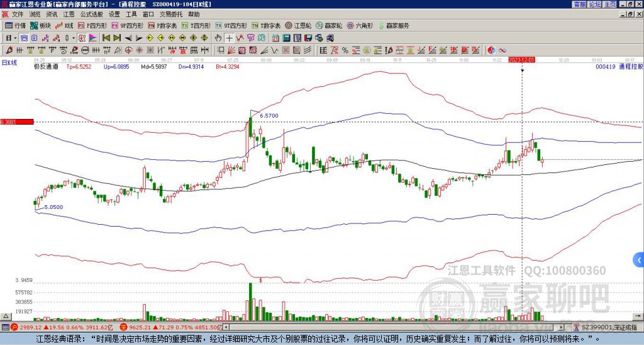Image resolution: width=644 pixels, height=345 pixels.
Task: Open 赢家服务 service button
Action: [394, 25]
